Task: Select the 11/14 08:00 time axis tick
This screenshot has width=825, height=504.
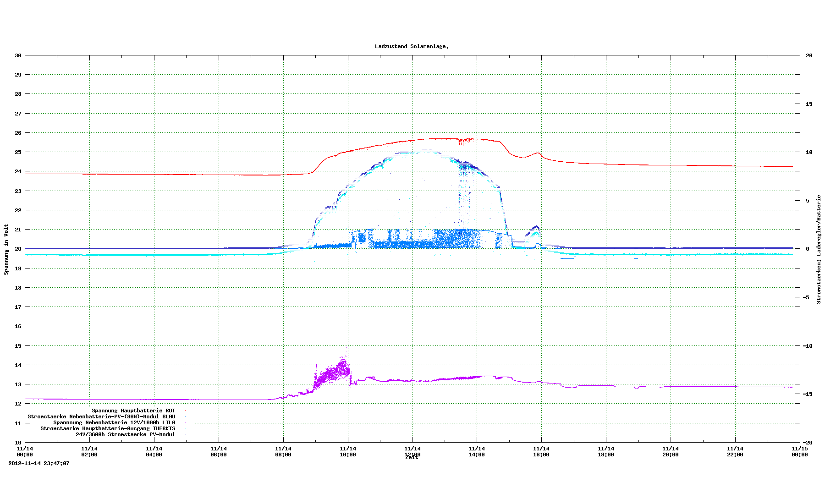Action: pos(283,451)
